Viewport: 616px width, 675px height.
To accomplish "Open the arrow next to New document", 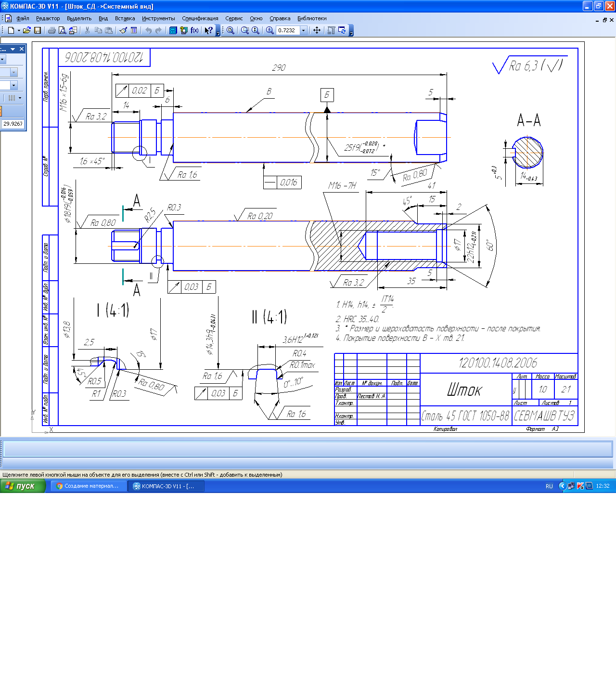I will (x=19, y=30).
